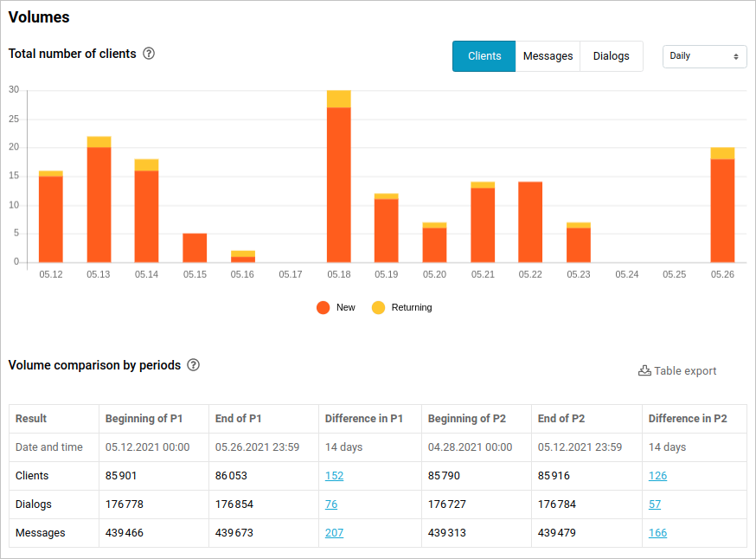Click the 76 dialogs difference link

331,504
